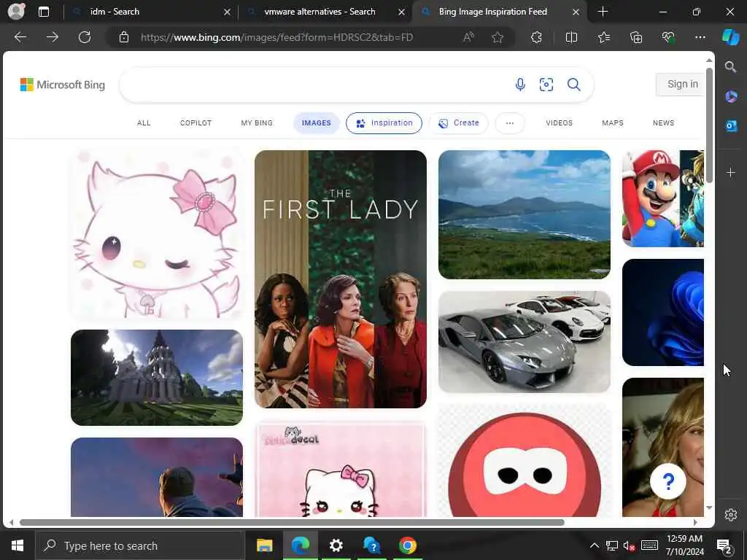Close the vmware alternatives tab
The width and height of the screenshot is (747, 560).
point(402,12)
